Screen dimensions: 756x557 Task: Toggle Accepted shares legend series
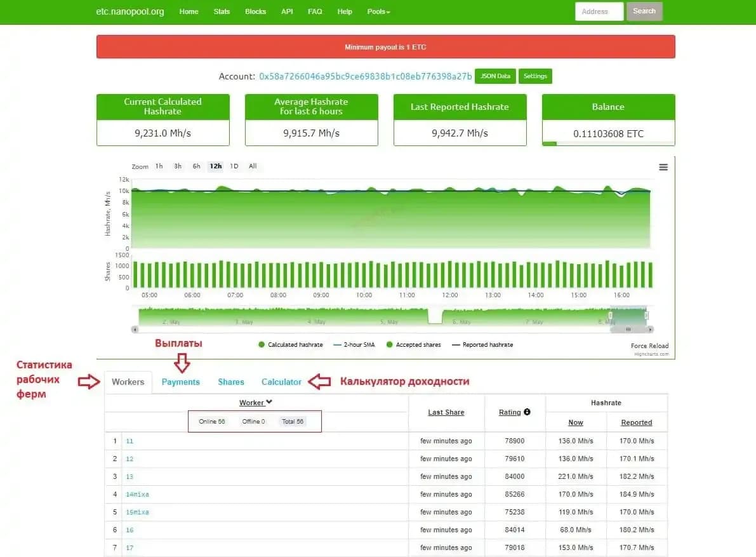[x=413, y=345]
